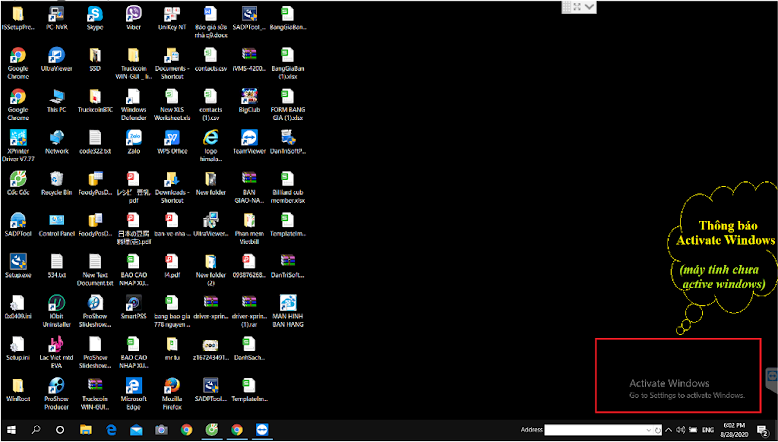Select the MAN HINH BAN HANG shortcut

(288, 311)
